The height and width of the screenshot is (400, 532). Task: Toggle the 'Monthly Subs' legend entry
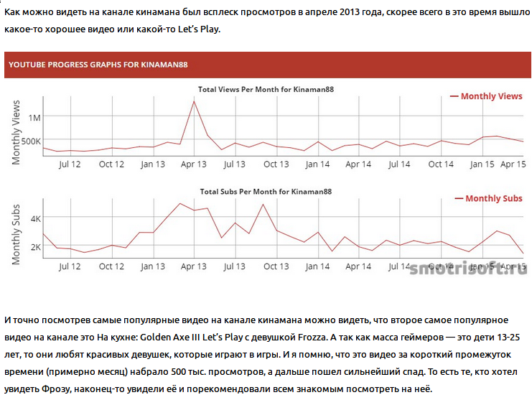pos(488,198)
